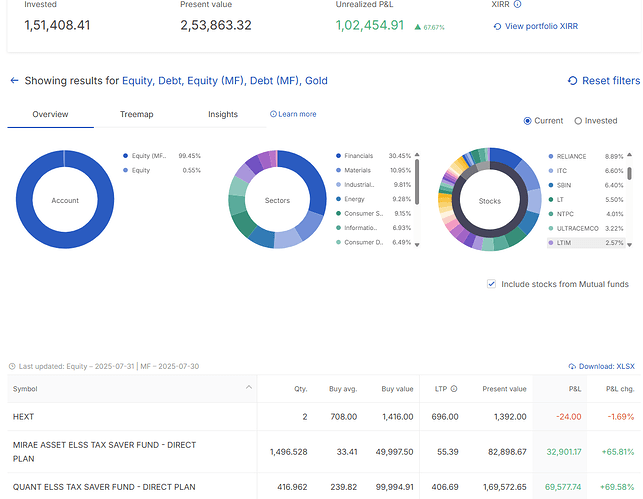Select the MIRAE ASSET ELSS TAX SAVER FUND row
The height and width of the screenshot is (499, 643).
324,452
